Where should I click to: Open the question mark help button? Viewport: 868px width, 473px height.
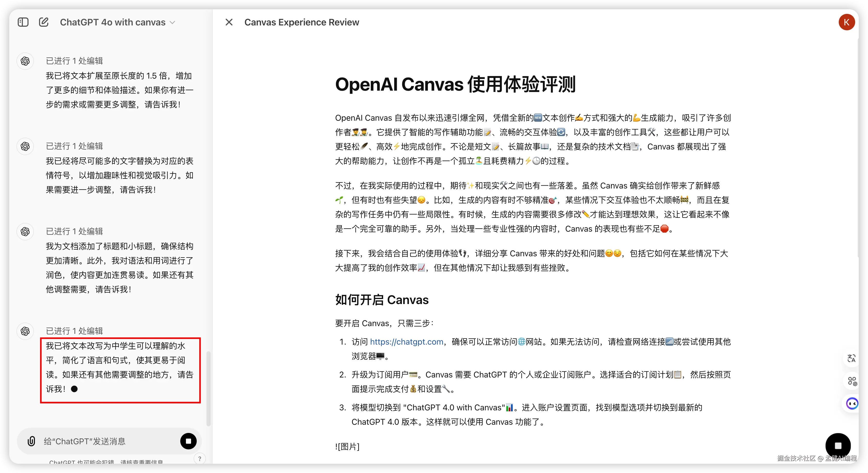click(x=200, y=459)
